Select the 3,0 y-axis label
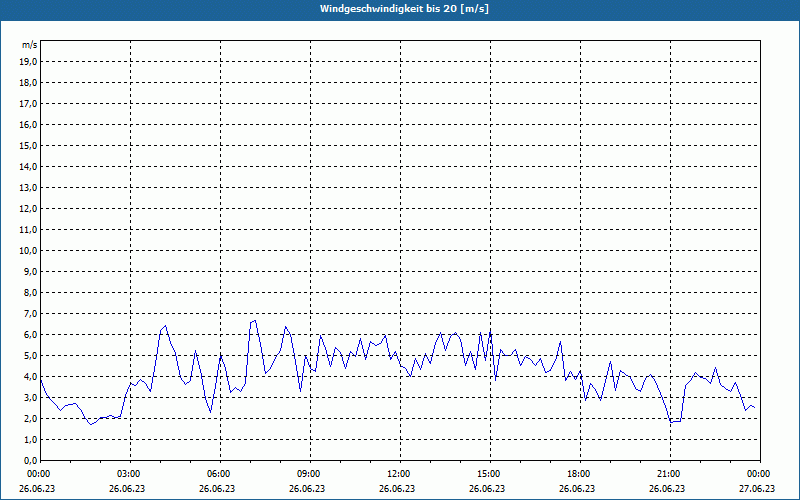The height and width of the screenshot is (500, 800). click(x=31, y=397)
